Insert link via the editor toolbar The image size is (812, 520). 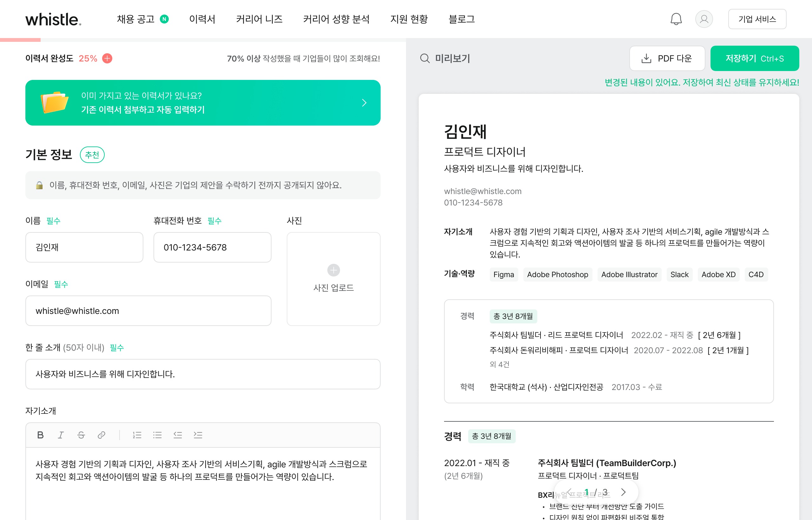click(x=101, y=435)
